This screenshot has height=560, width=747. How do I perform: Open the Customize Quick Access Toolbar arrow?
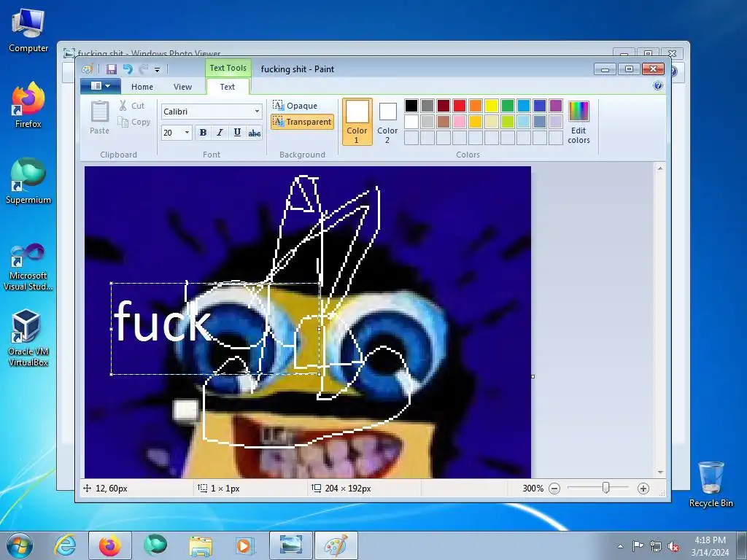(x=158, y=70)
